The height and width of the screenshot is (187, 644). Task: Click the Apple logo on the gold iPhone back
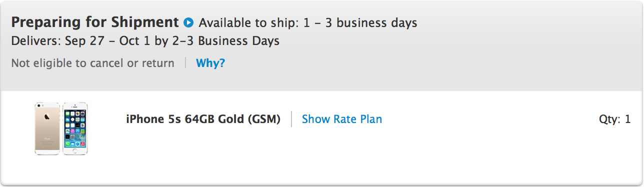point(47,117)
